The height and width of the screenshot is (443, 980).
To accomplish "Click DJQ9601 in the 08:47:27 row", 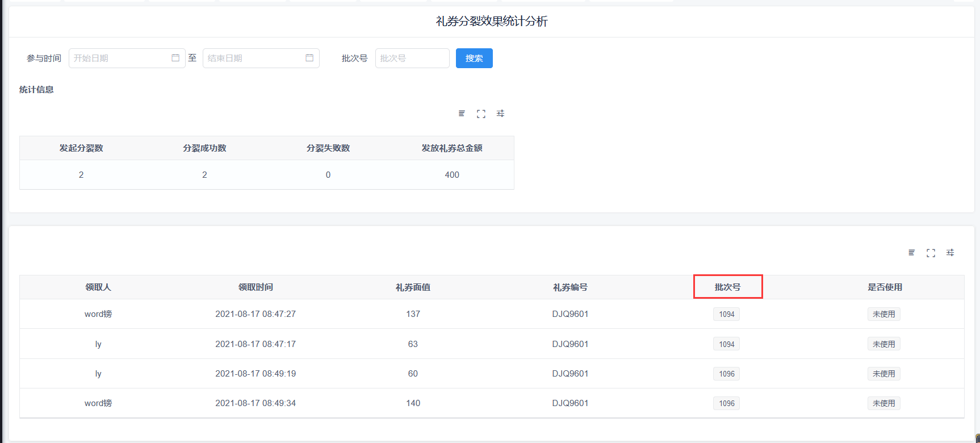I will tap(570, 314).
